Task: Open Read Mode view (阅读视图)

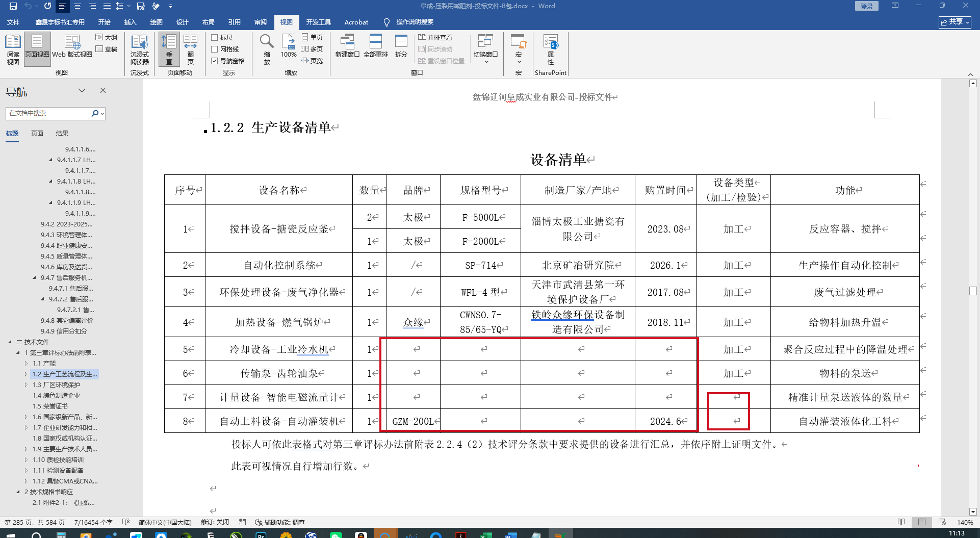Action: coord(13,49)
